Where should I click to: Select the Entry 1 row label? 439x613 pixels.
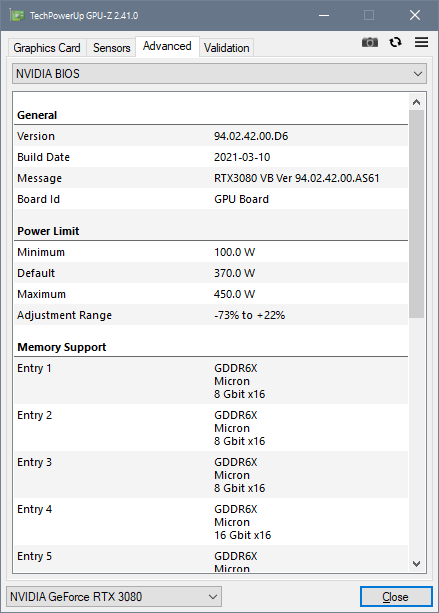(34, 368)
